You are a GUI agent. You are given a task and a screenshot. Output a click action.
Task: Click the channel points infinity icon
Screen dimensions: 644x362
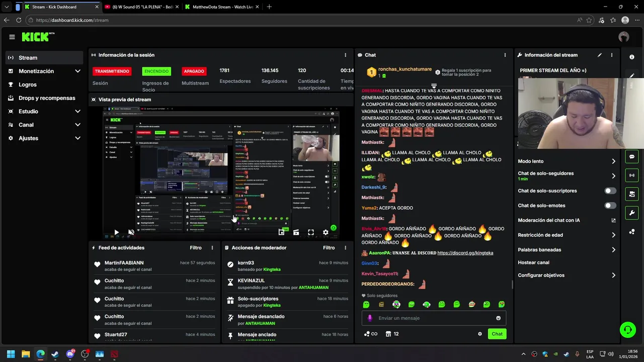pyautogui.click(x=370, y=334)
